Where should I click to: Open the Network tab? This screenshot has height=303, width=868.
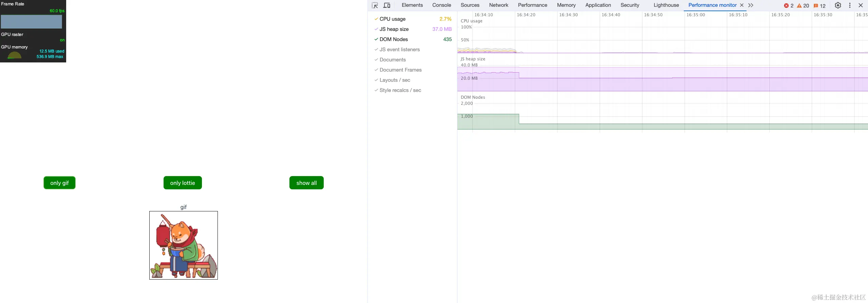498,5
